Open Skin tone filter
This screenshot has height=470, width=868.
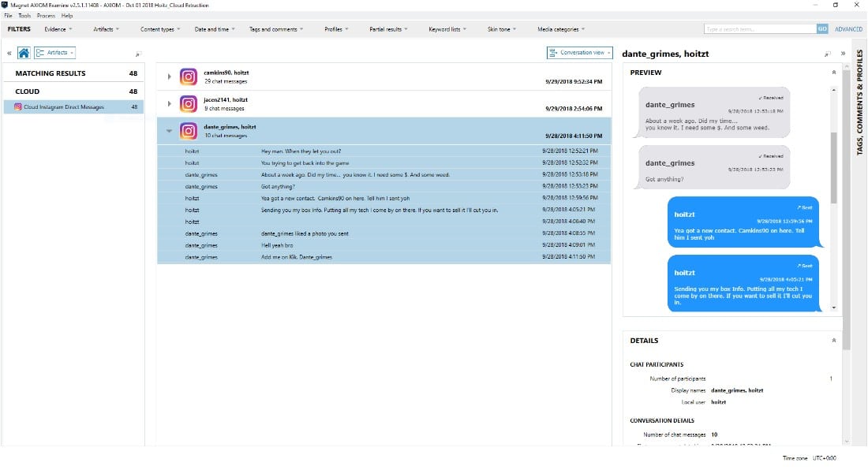coord(502,29)
